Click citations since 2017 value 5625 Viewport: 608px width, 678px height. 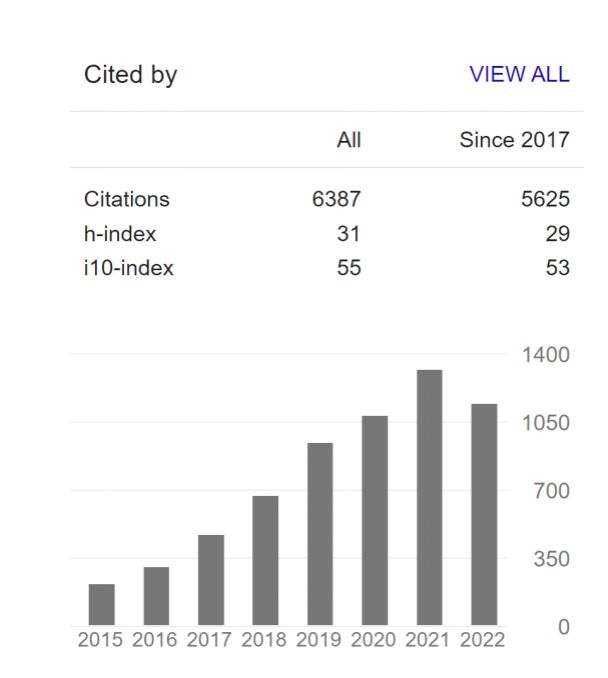(x=545, y=199)
